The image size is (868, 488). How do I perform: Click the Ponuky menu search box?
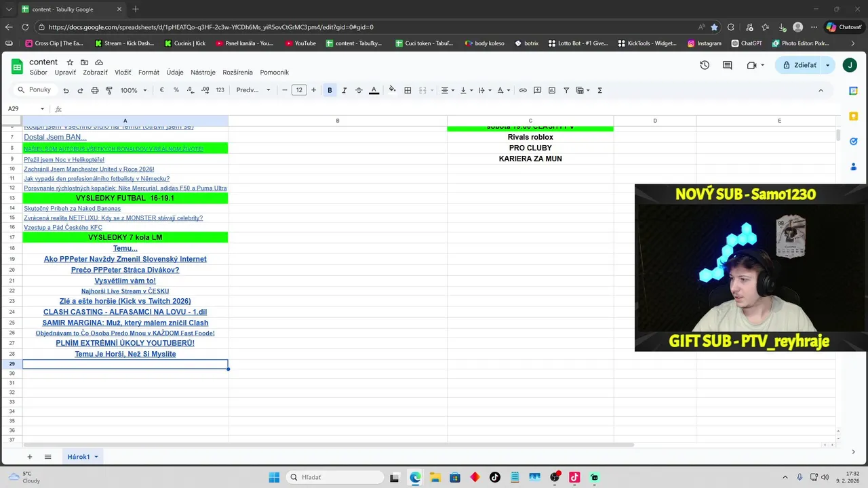tap(35, 90)
